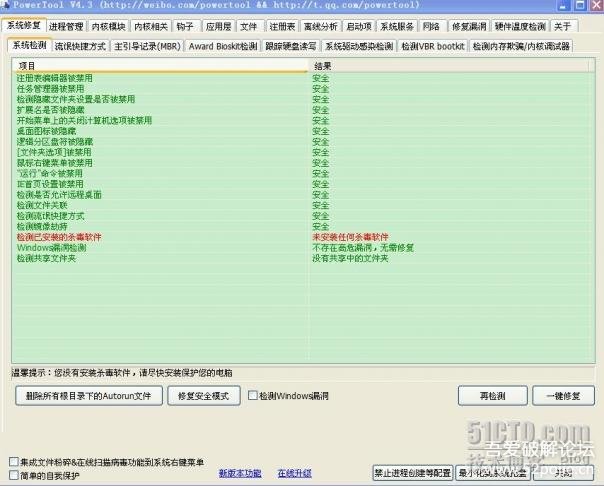
Task: Open the 内核模块 tab
Action: 109,26
